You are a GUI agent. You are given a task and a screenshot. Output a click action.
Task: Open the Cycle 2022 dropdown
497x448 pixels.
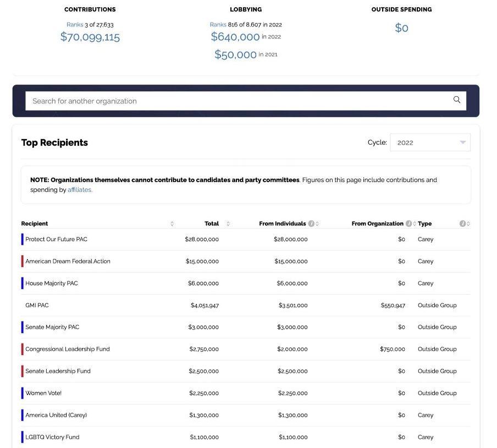(x=430, y=142)
